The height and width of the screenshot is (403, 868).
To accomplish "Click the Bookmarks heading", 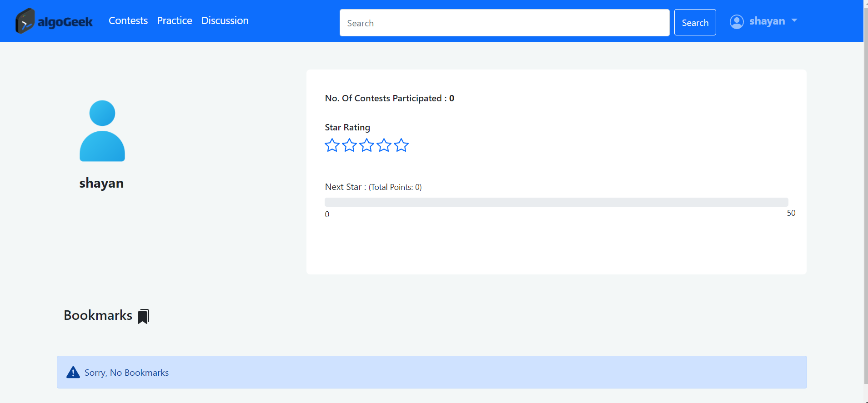I will 98,315.
